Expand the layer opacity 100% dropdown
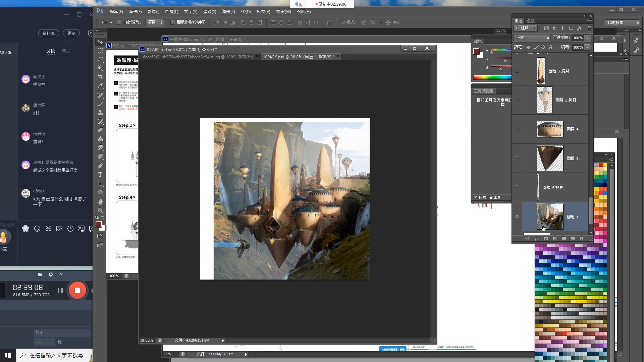 588,38
